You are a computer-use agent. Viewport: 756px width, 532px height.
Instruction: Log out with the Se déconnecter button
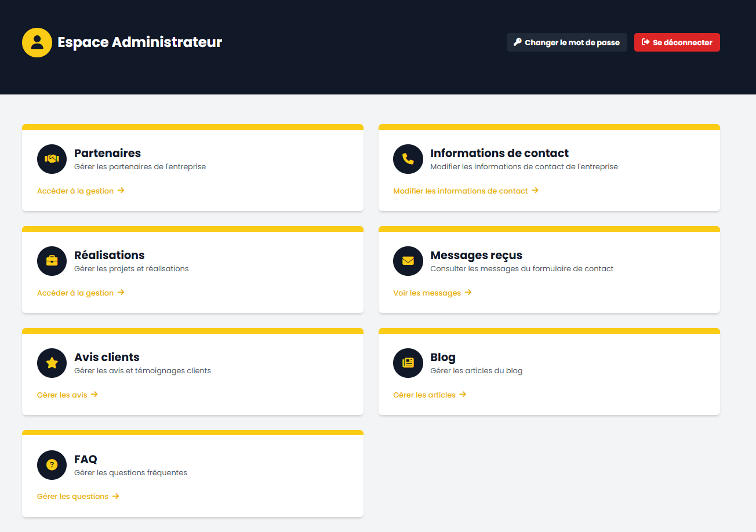[x=677, y=42]
